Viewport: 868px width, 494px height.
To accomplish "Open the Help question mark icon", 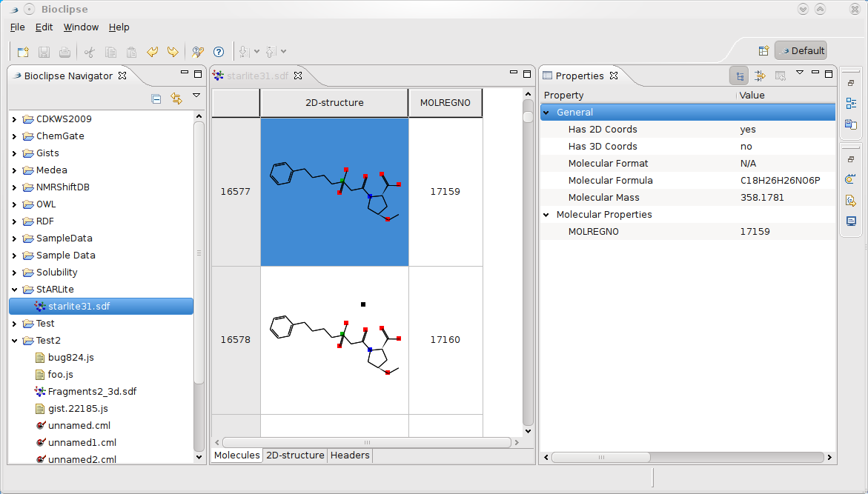I will (219, 52).
